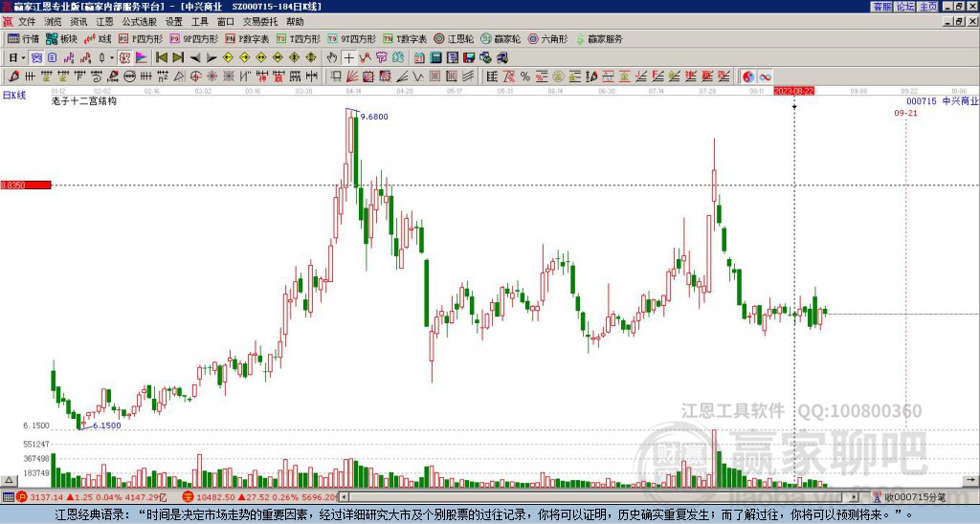Jump to first bar with green skip-back icon
The image size is (980, 524).
click(x=161, y=58)
